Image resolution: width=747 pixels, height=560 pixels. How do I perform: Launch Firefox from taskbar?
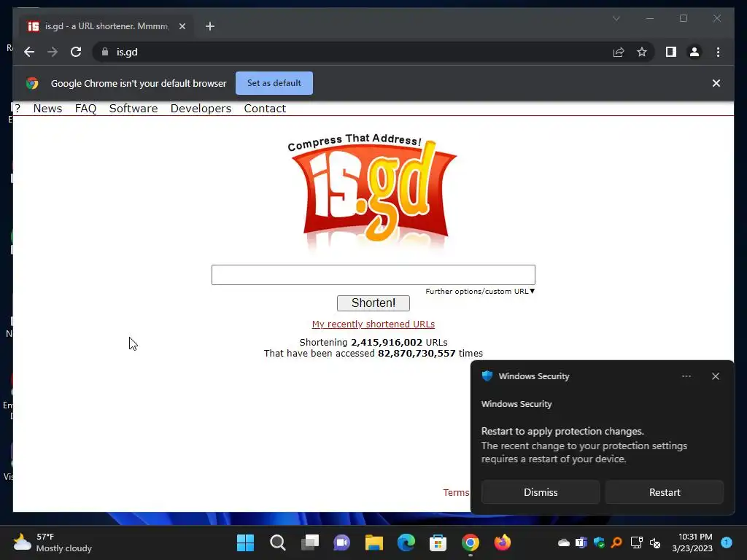pyautogui.click(x=502, y=542)
